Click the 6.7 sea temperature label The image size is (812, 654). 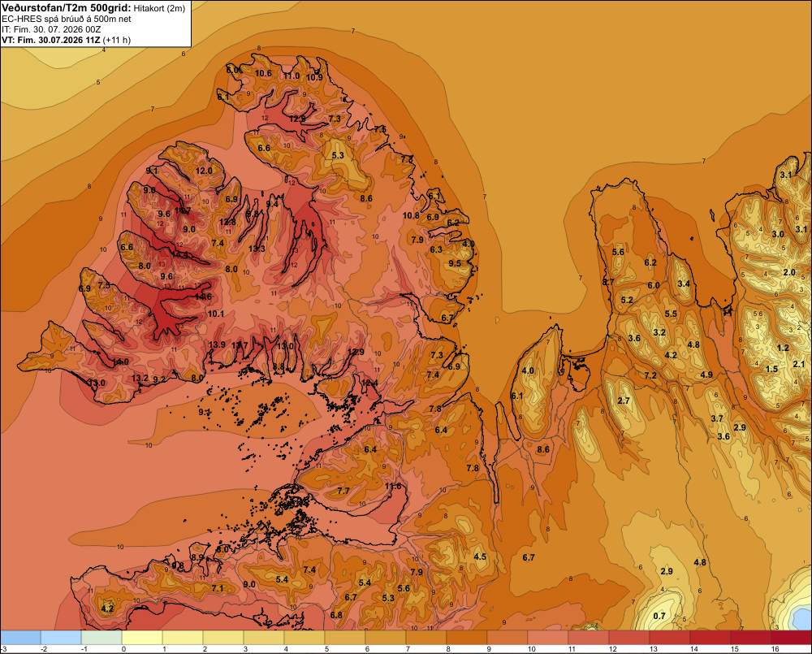click(529, 557)
